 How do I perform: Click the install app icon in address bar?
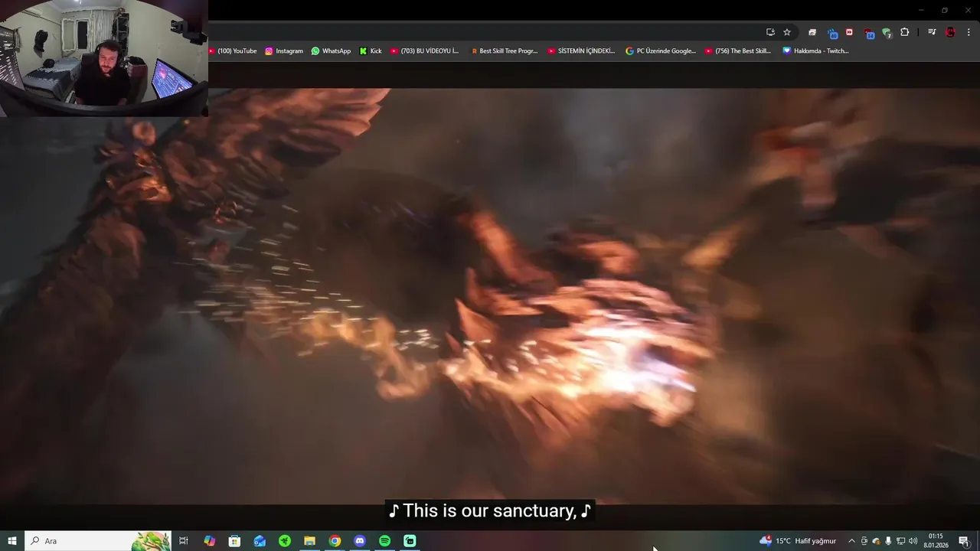coord(770,32)
